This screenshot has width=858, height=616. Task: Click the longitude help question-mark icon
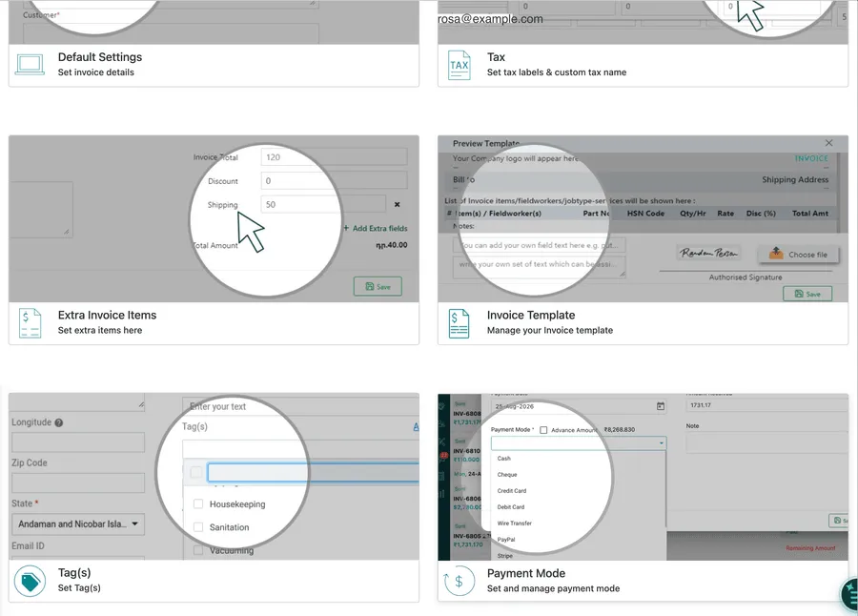pyautogui.click(x=58, y=422)
